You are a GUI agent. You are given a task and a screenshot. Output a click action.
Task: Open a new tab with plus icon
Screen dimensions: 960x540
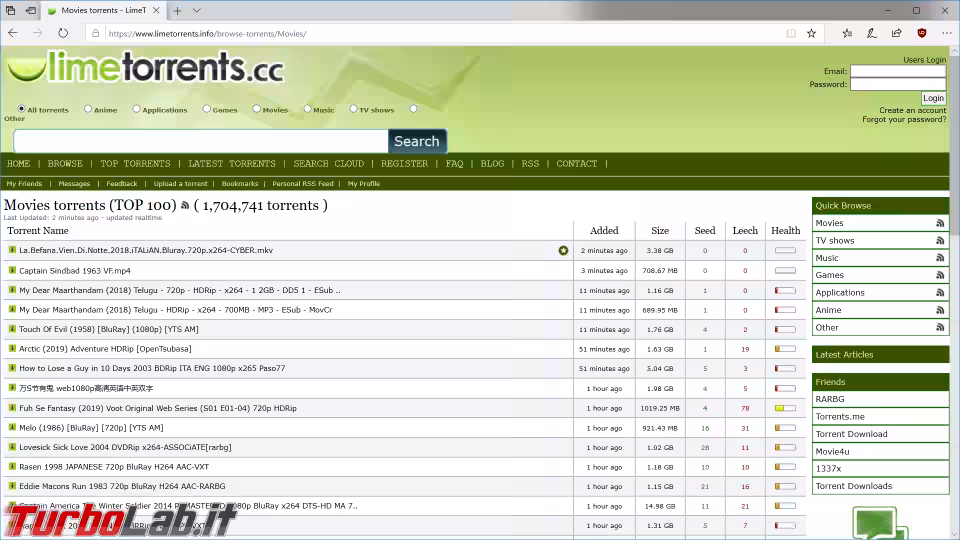pos(177,10)
